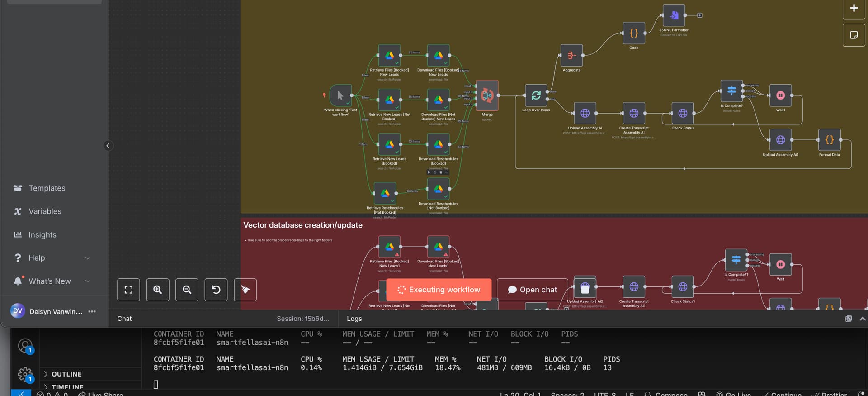
Task: Click the Executing workflow button
Action: pos(439,290)
